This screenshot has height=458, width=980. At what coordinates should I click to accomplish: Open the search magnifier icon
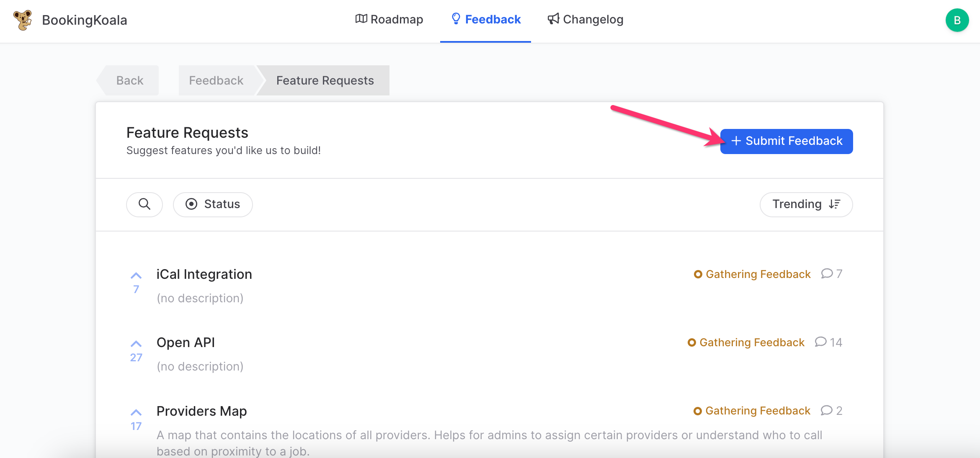pos(144,204)
